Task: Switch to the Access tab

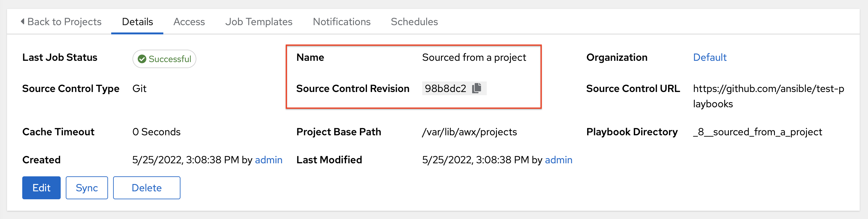Action: [x=189, y=21]
